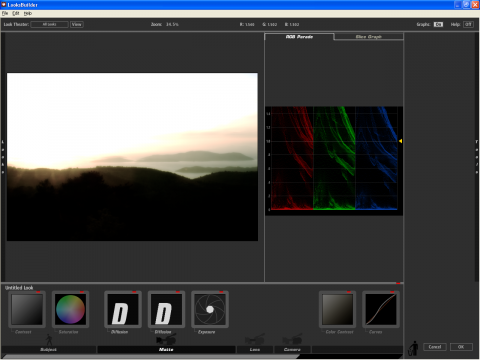This screenshot has width=480, height=360.
Task: Click the sunset landscape preview image
Action: (x=132, y=157)
